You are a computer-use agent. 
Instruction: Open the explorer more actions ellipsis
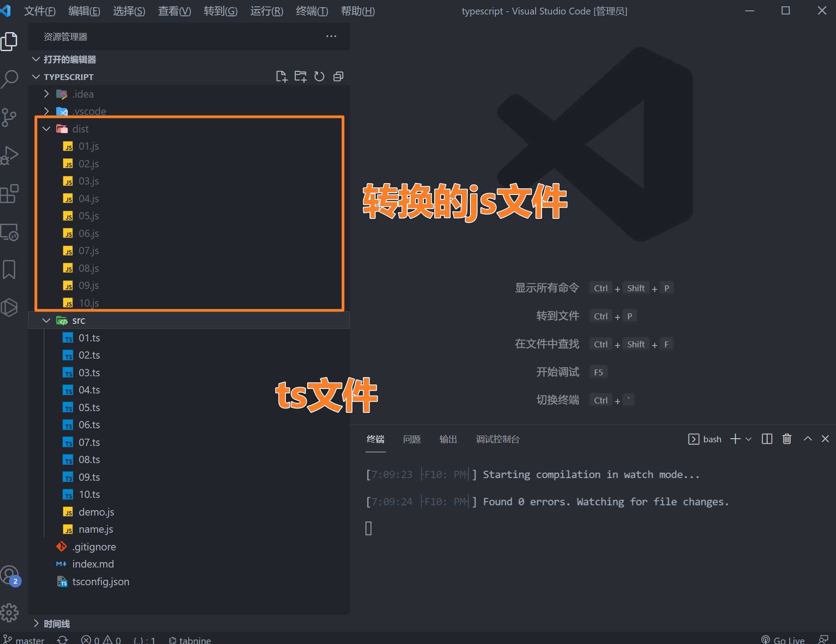click(331, 36)
